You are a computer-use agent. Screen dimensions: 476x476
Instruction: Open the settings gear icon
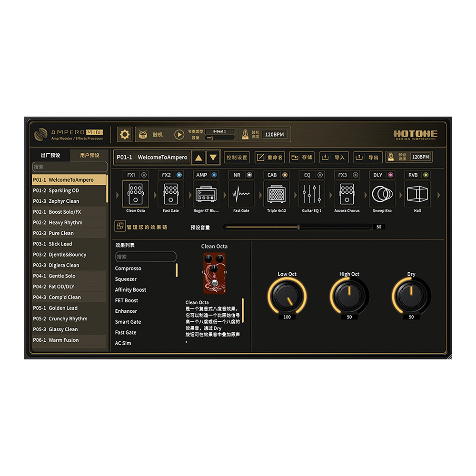pyautogui.click(x=125, y=135)
